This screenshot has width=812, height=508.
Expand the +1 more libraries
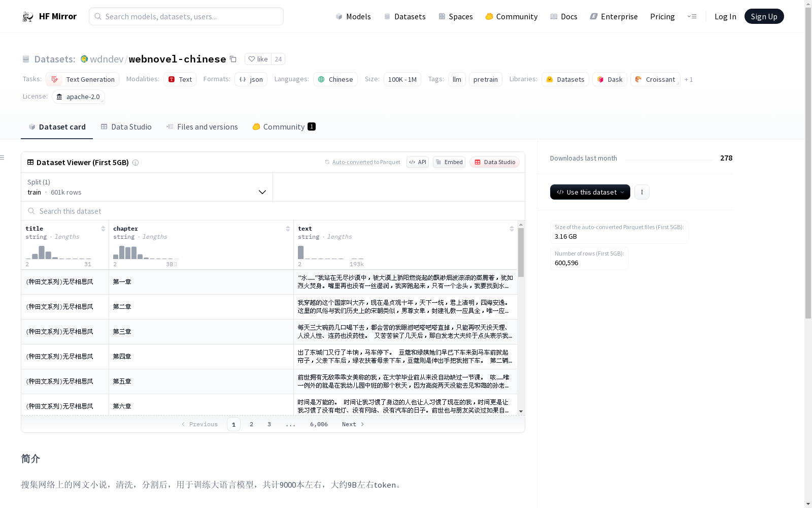(x=689, y=79)
